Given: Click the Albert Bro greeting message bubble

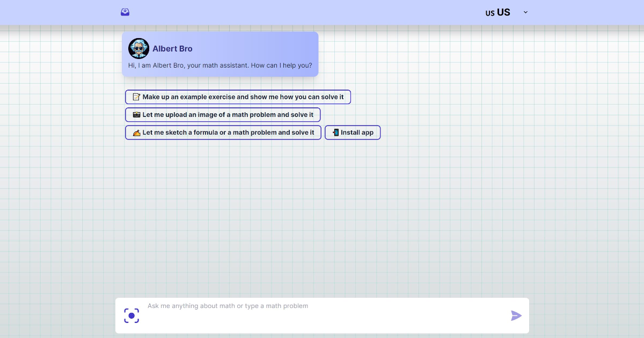Looking at the screenshot, I should (x=220, y=65).
